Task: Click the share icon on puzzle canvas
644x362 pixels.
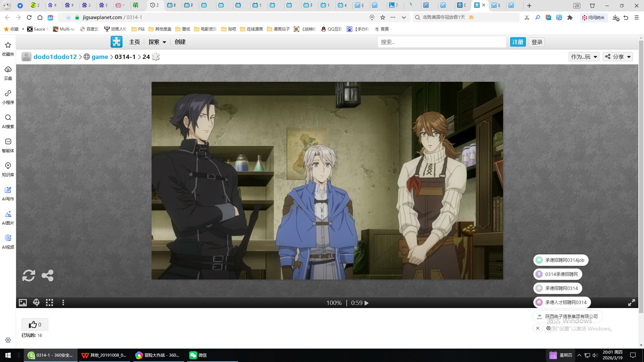Action: click(x=47, y=276)
